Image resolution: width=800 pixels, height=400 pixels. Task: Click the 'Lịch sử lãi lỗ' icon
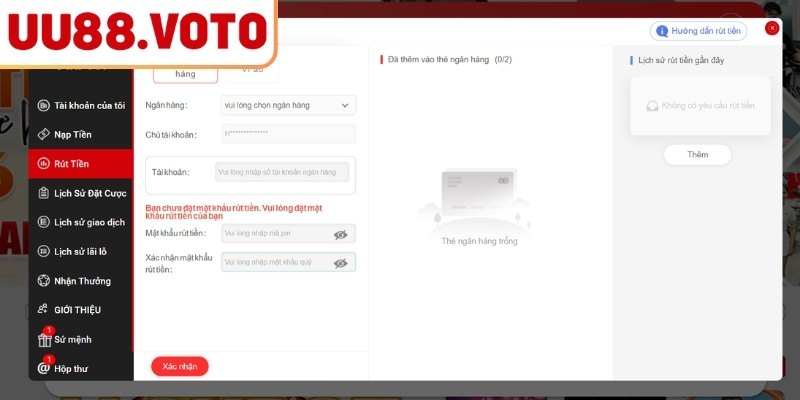click(x=44, y=251)
